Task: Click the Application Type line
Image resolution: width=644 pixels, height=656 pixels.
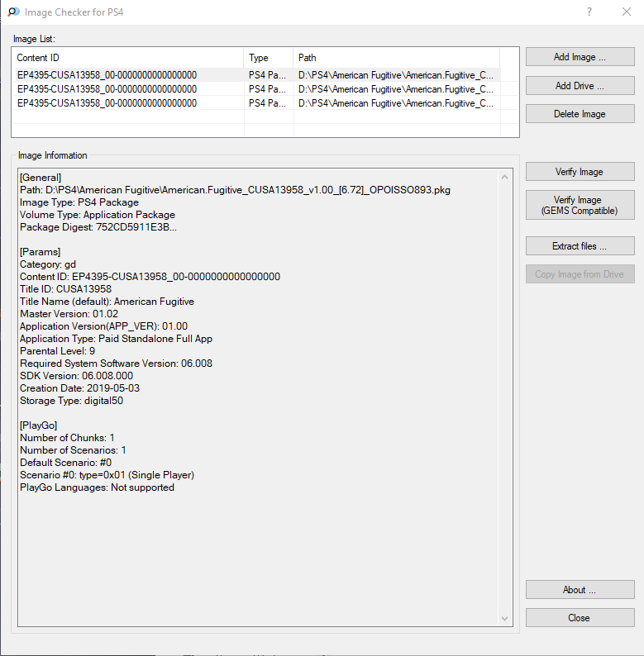Action: (x=116, y=339)
